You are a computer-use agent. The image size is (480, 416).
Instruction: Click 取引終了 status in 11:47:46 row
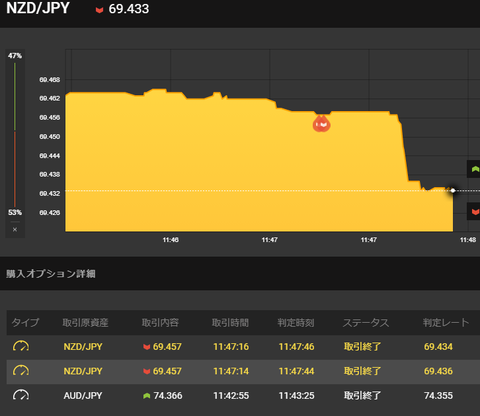[x=362, y=347]
